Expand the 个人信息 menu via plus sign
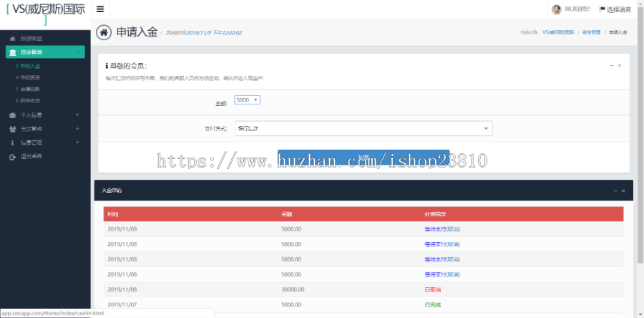Viewport: 644px width, 318px height. (77, 115)
